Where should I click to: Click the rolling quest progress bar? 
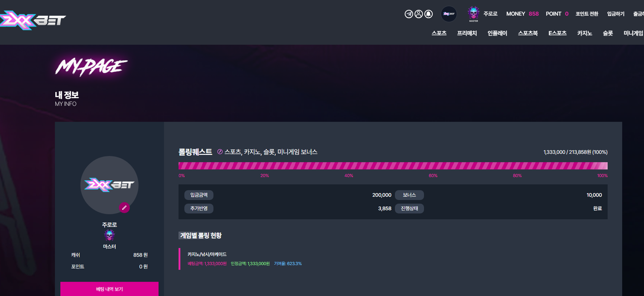(x=393, y=166)
